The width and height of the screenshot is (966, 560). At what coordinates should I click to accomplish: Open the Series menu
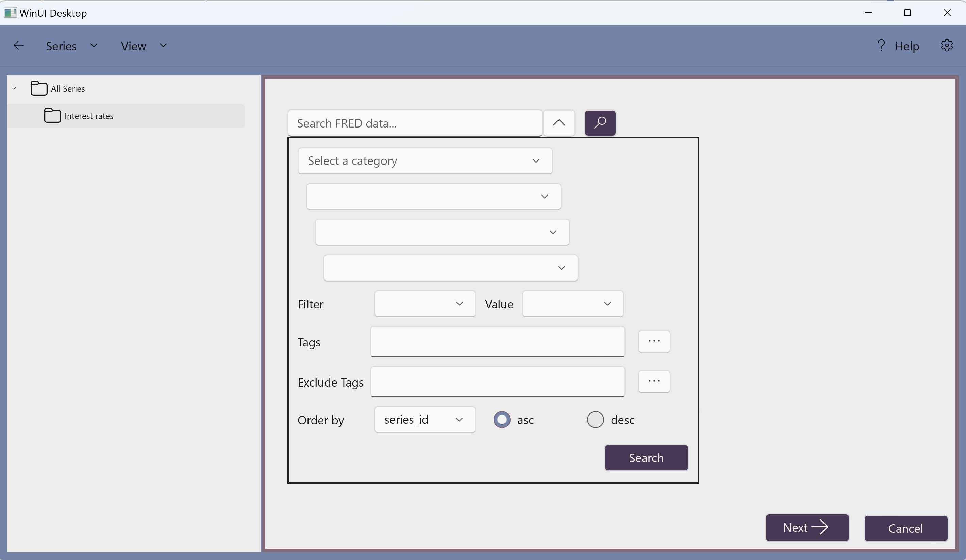click(x=71, y=46)
